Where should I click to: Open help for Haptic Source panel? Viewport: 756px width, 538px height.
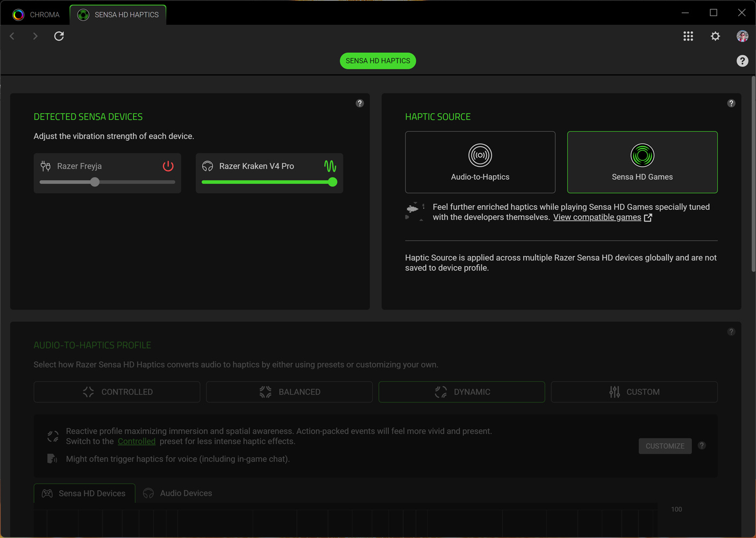point(731,103)
